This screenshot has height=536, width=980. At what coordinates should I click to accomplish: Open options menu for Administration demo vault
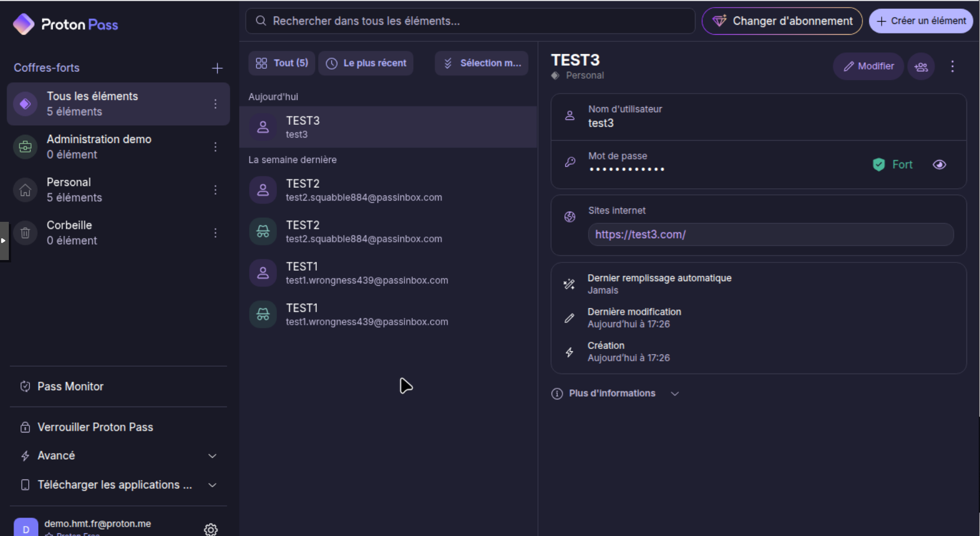point(216,147)
